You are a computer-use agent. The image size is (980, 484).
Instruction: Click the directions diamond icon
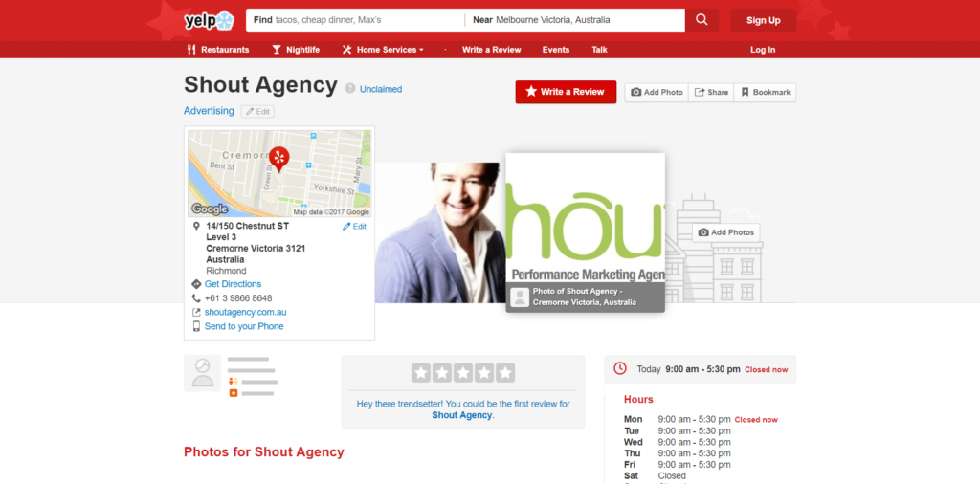click(196, 284)
